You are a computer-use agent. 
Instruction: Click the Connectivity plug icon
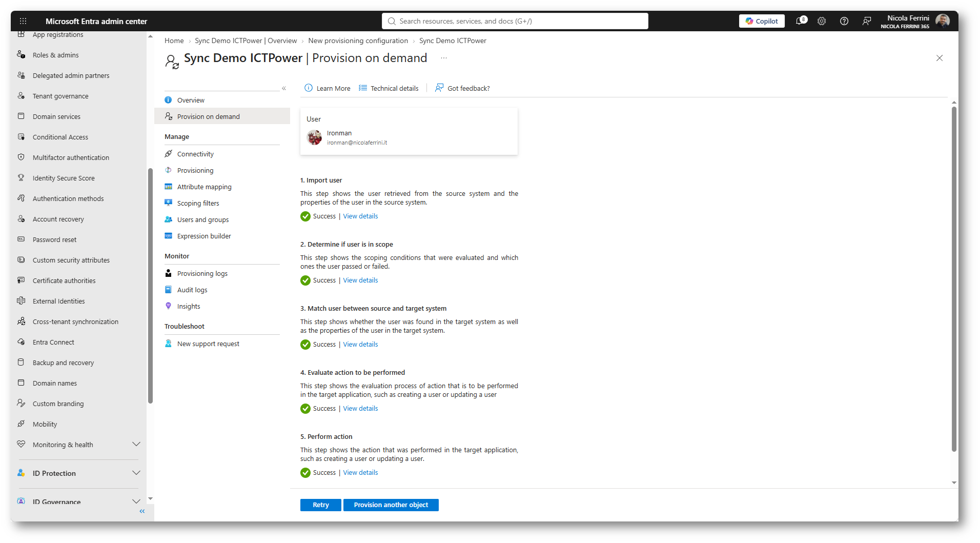168,154
